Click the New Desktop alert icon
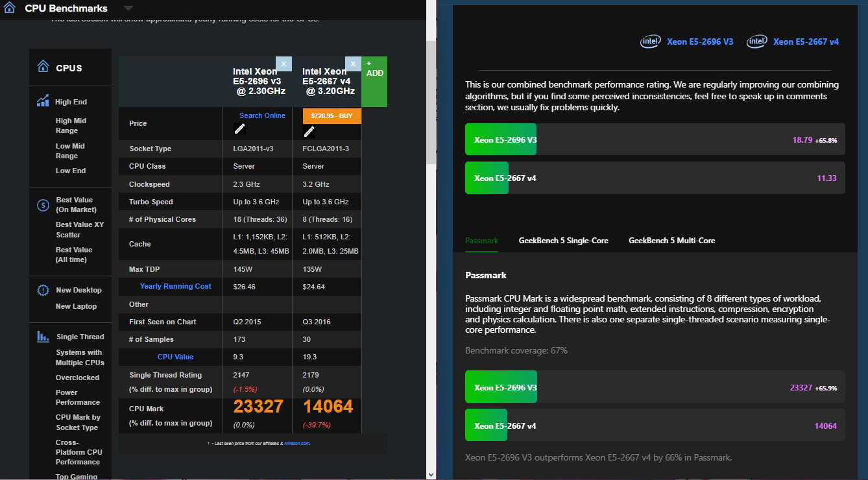The image size is (868, 480). 43,291
